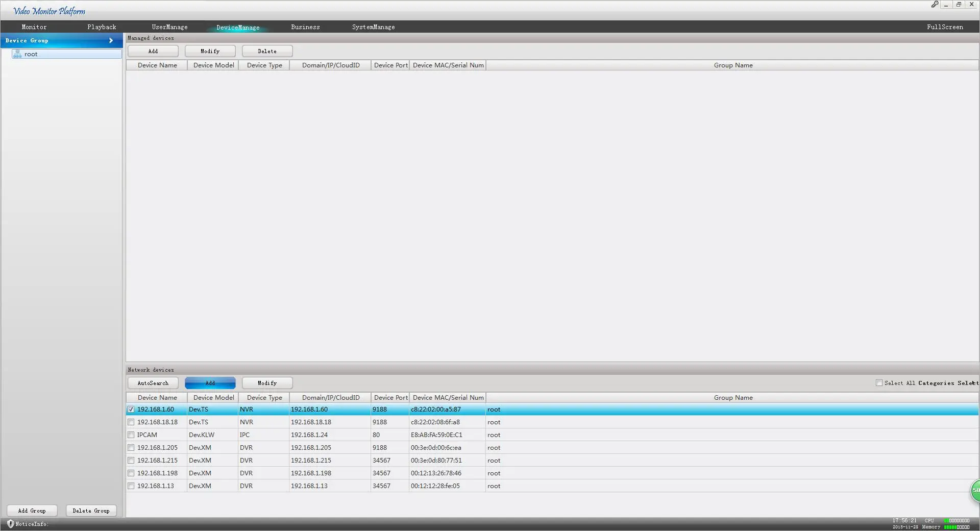Image resolution: width=980 pixels, height=531 pixels.
Task: Click the Video Monitor Platform title
Action: (x=50, y=11)
